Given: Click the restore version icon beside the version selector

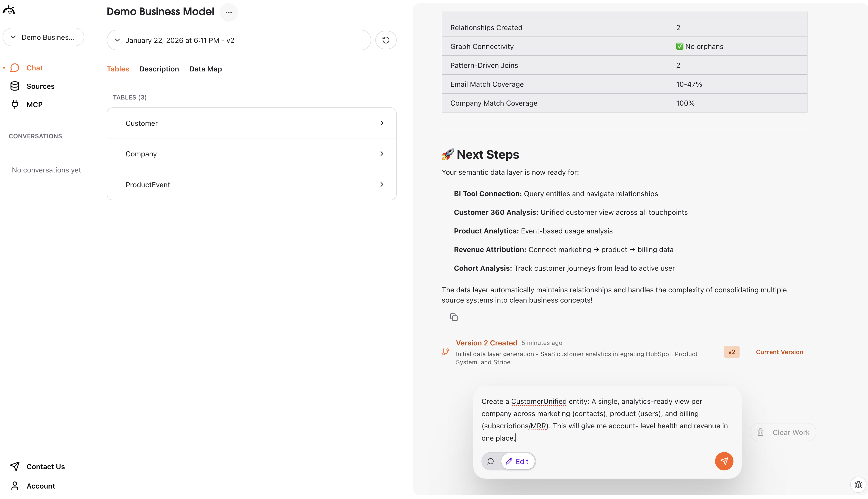Looking at the screenshot, I should pos(385,40).
